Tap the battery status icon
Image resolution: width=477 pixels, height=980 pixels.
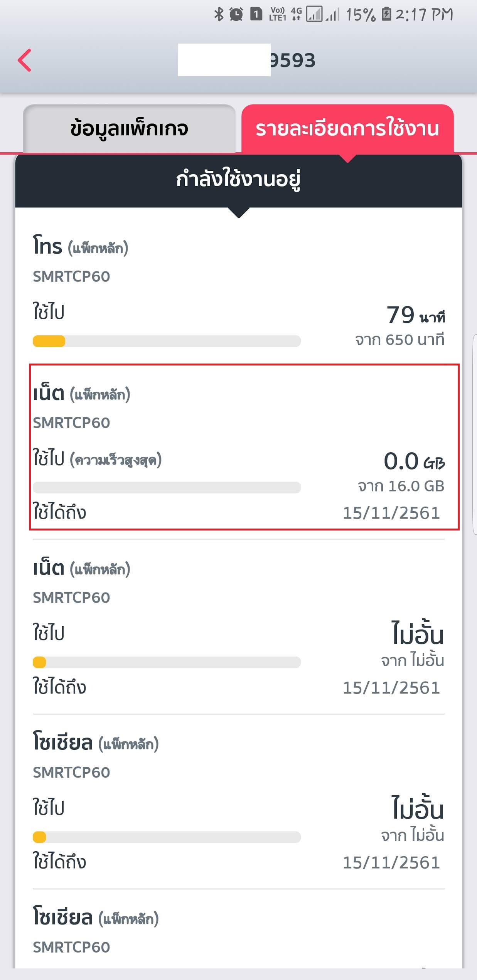tap(386, 15)
